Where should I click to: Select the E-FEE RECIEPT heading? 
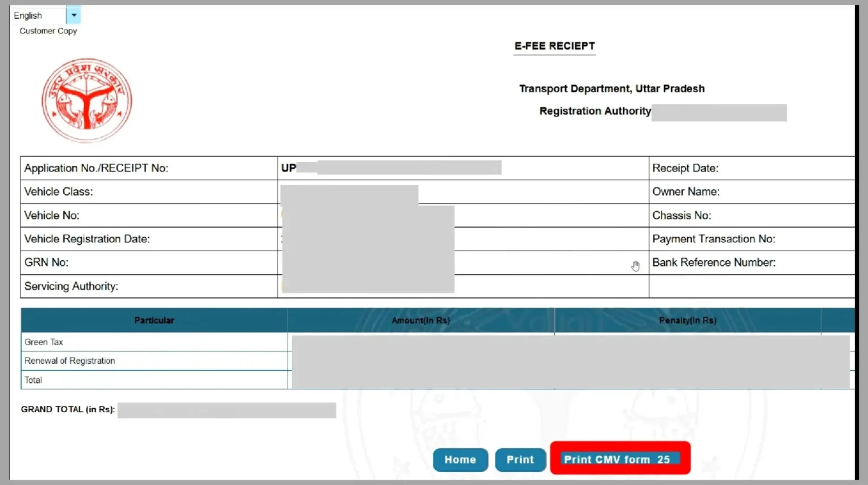coord(554,46)
